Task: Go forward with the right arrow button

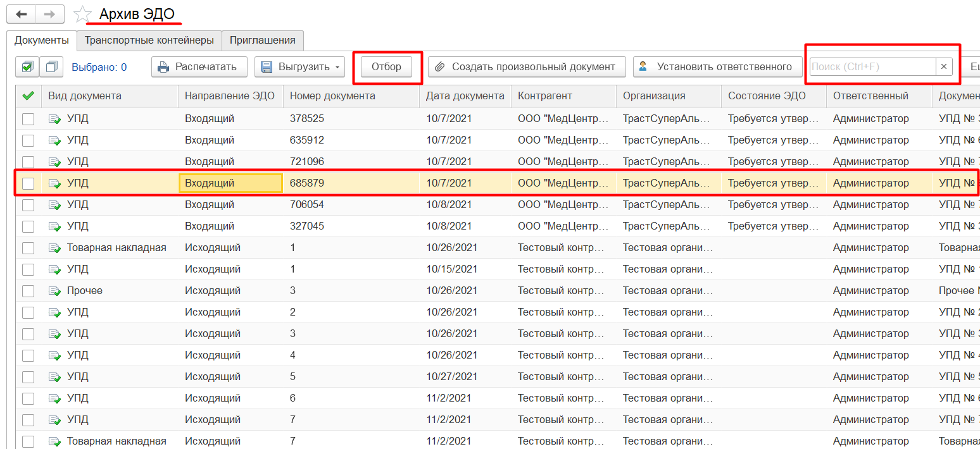Action: click(49, 14)
